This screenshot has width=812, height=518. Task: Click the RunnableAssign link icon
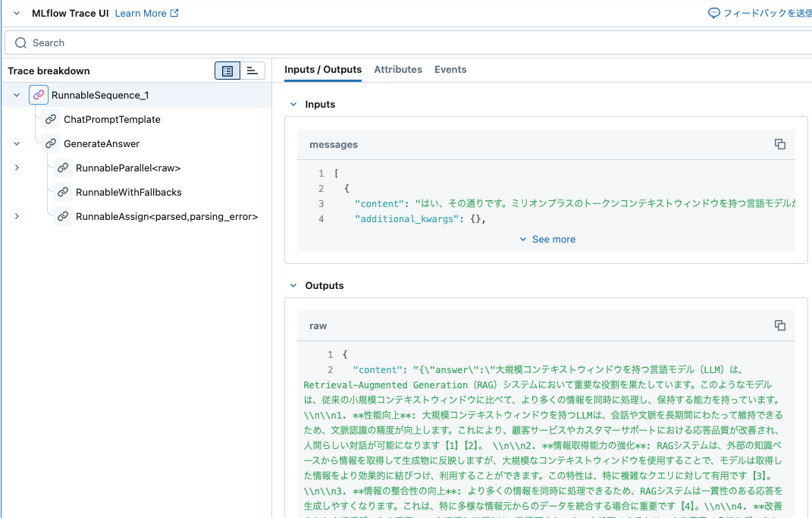point(63,216)
